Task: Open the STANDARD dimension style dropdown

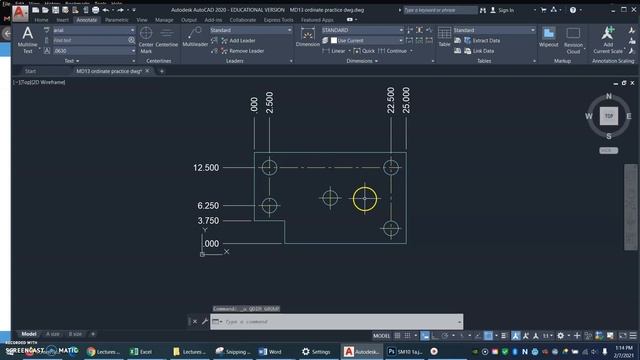Action: [x=401, y=30]
